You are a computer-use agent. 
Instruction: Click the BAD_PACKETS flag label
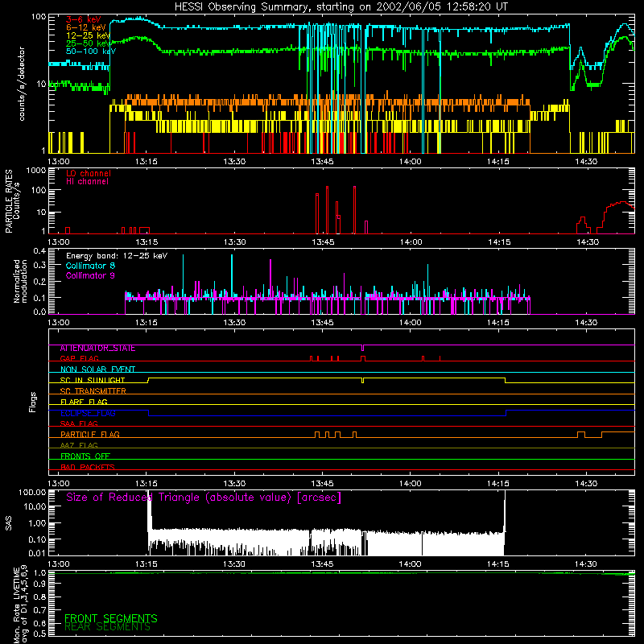[88, 468]
